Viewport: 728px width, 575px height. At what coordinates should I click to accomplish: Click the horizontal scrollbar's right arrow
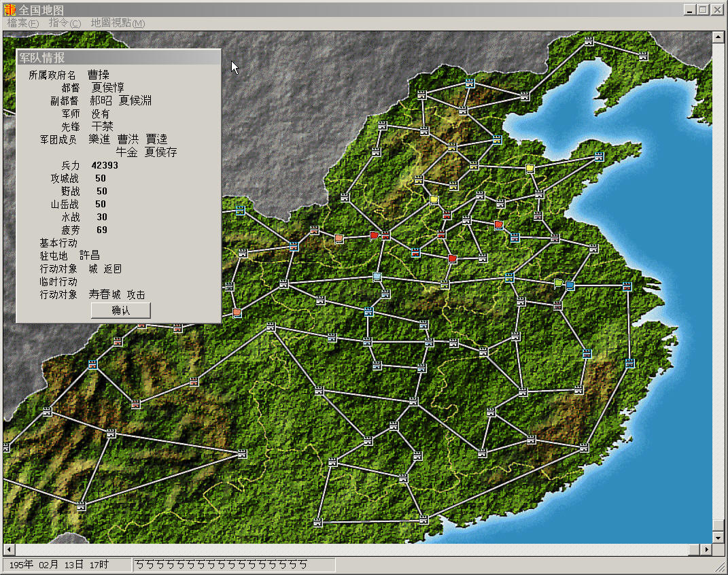pos(707,549)
